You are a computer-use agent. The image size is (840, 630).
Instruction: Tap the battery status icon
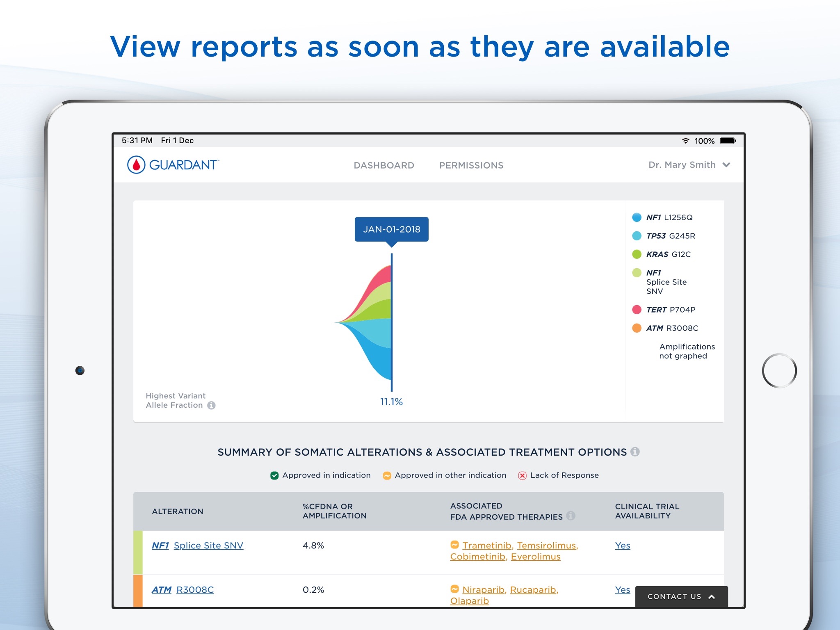[728, 141]
